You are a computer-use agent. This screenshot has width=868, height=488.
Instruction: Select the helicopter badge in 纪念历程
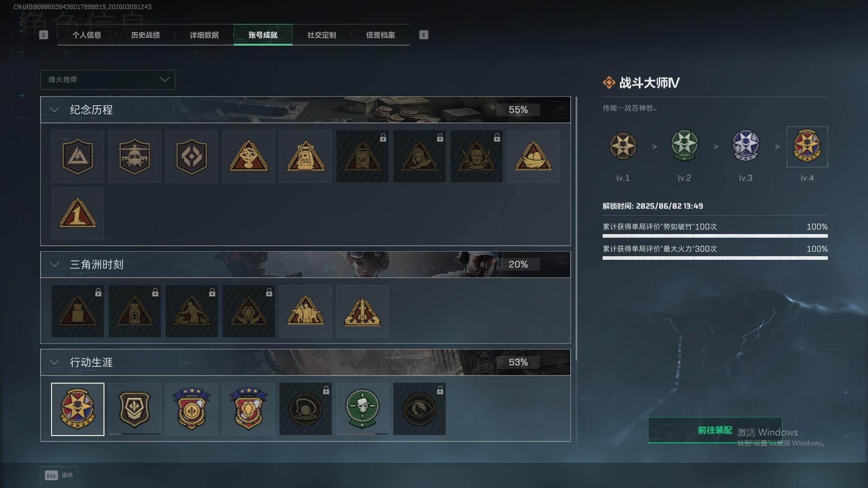coord(135,156)
